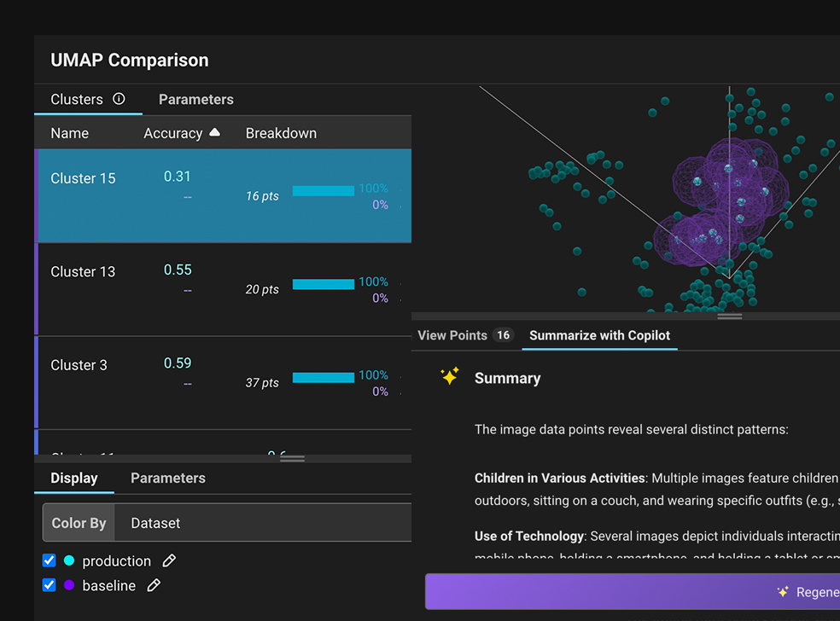Image resolution: width=840 pixels, height=621 pixels.
Task: Uncheck the production dataset checkbox
Action: pos(49,560)
